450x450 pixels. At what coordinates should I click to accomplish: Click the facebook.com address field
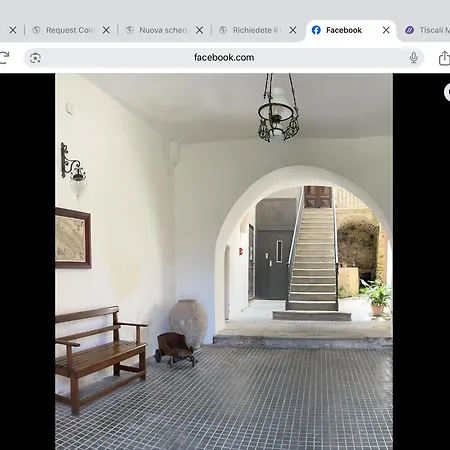(x=224, y=58)
